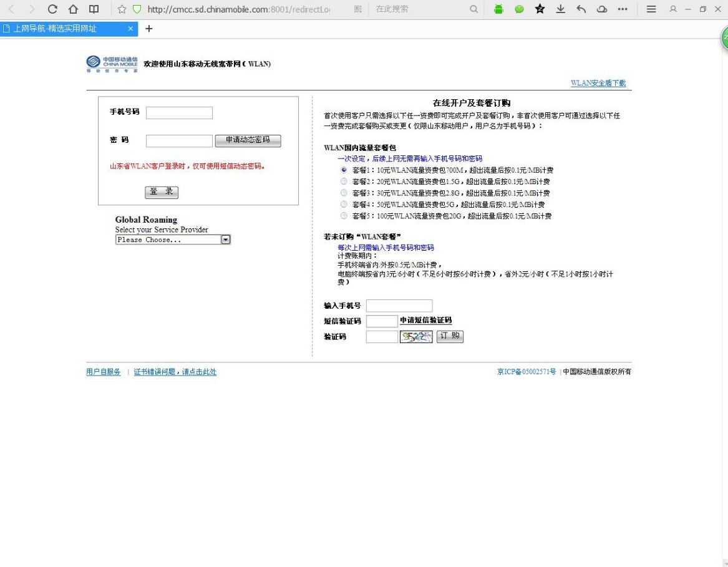Viewport: 728px width, 567px height.
Task: Open the green Android extension icon
Action: pos(498,9)
